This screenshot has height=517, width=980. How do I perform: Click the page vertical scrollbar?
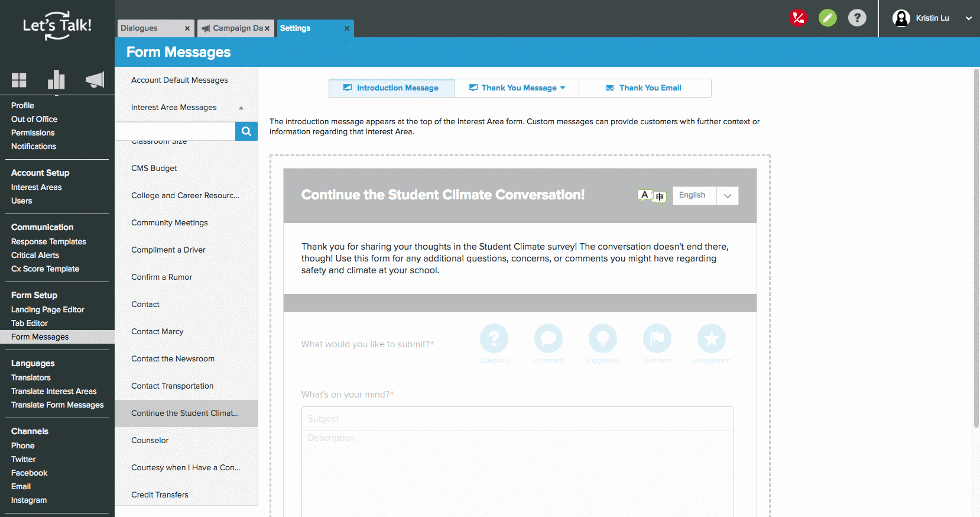point(975,248)
